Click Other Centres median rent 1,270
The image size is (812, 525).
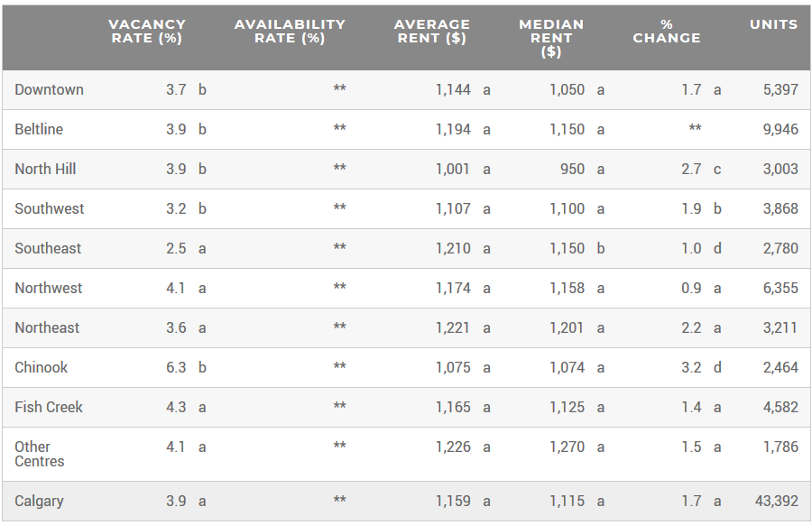point(567,447)
